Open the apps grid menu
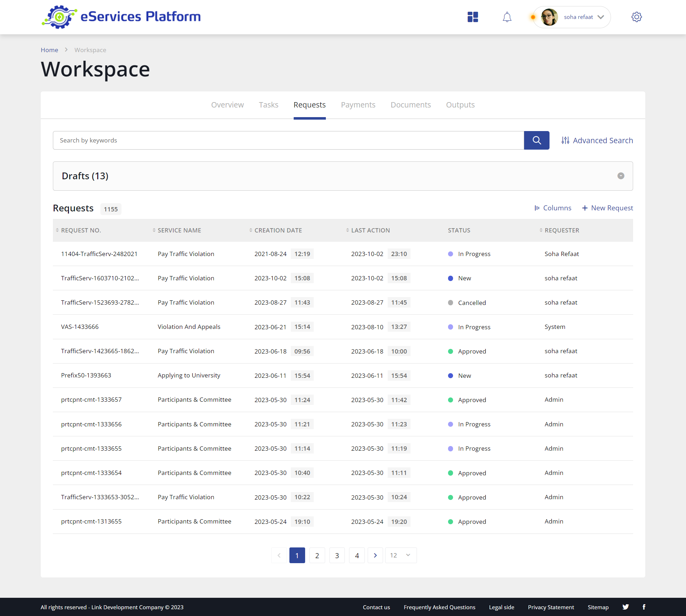This screenshot has width=686, height=616. tap(473, 17)
